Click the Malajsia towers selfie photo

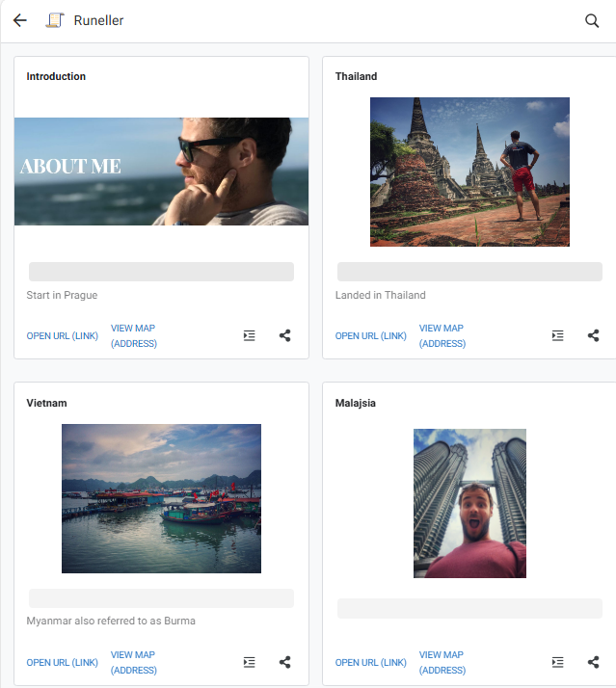(x=469, y=503)
